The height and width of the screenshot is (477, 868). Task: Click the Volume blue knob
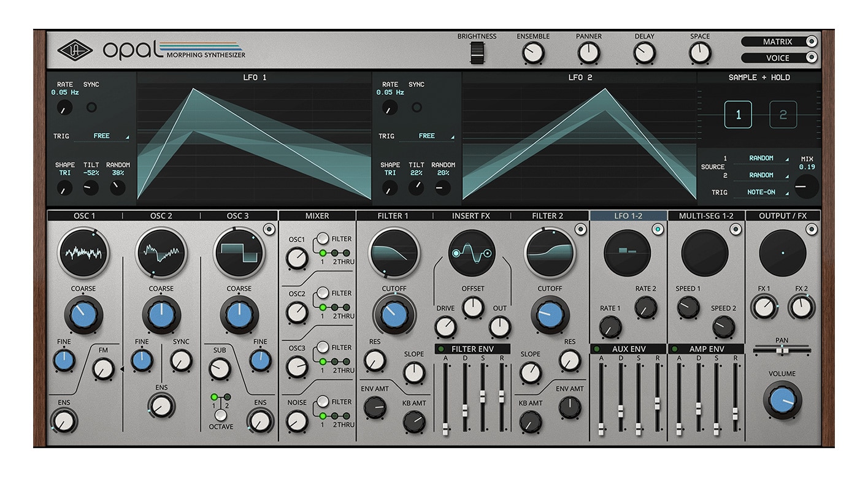[x=782, y=401]
